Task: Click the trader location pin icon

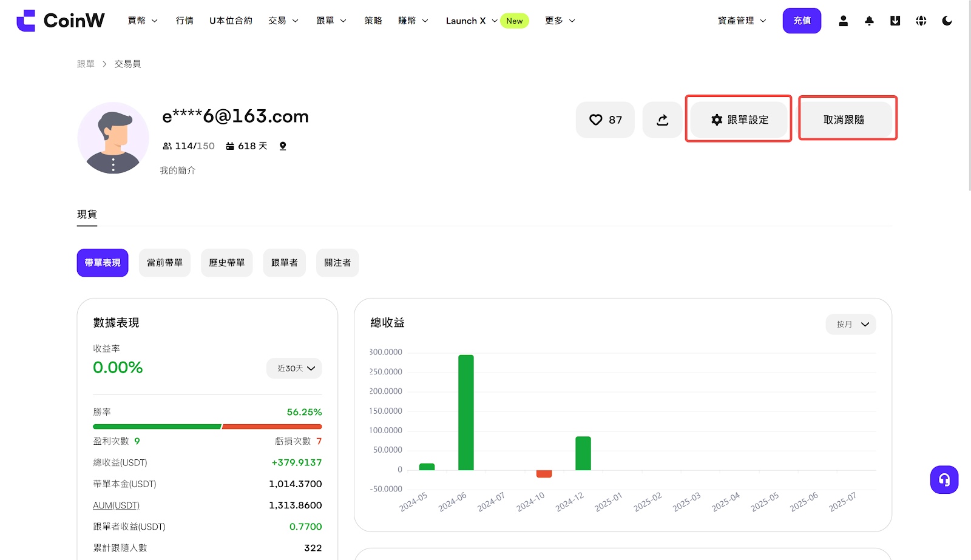Action: 283,146
